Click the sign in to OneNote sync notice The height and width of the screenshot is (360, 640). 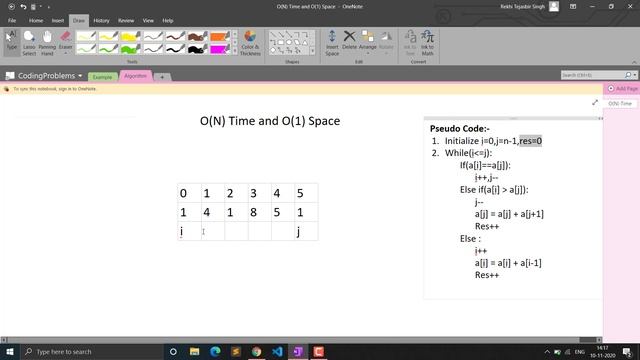coord(54,89)
